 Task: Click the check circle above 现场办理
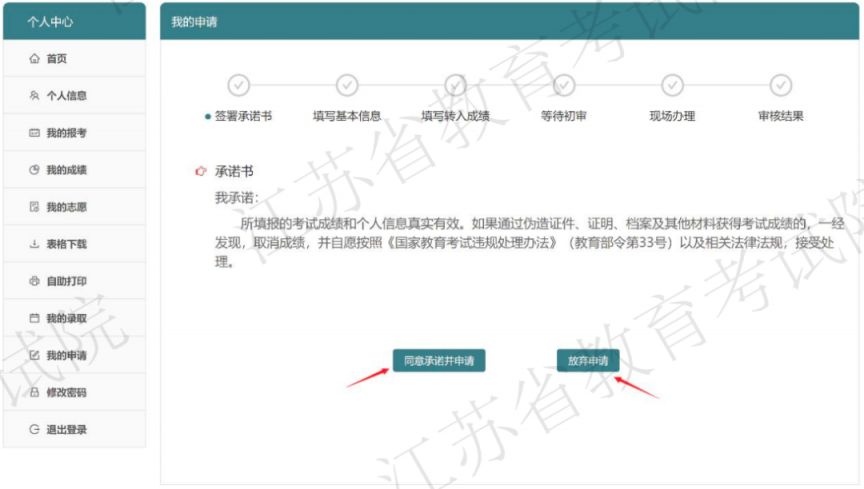pyautogui.click(x=672, y=85)
